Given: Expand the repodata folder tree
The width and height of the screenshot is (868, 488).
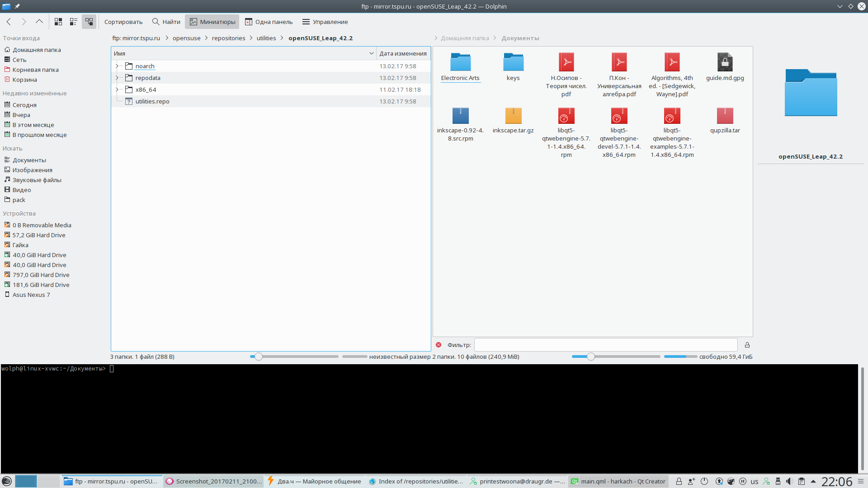Looking at the screenshot, I should click(117, 78).
